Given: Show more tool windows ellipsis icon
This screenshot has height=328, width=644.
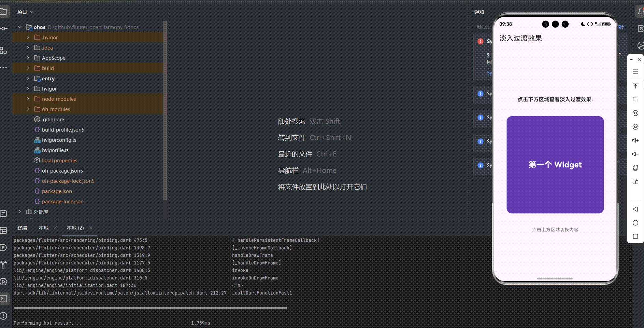Looking at the screenshot, I should [x=3, y=67].
